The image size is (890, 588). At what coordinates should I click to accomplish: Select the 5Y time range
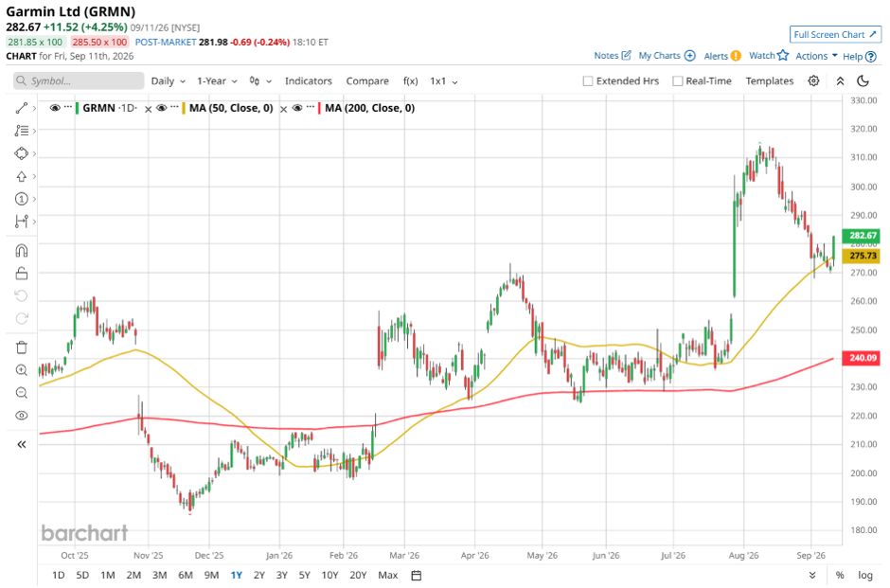click(304, 575)
